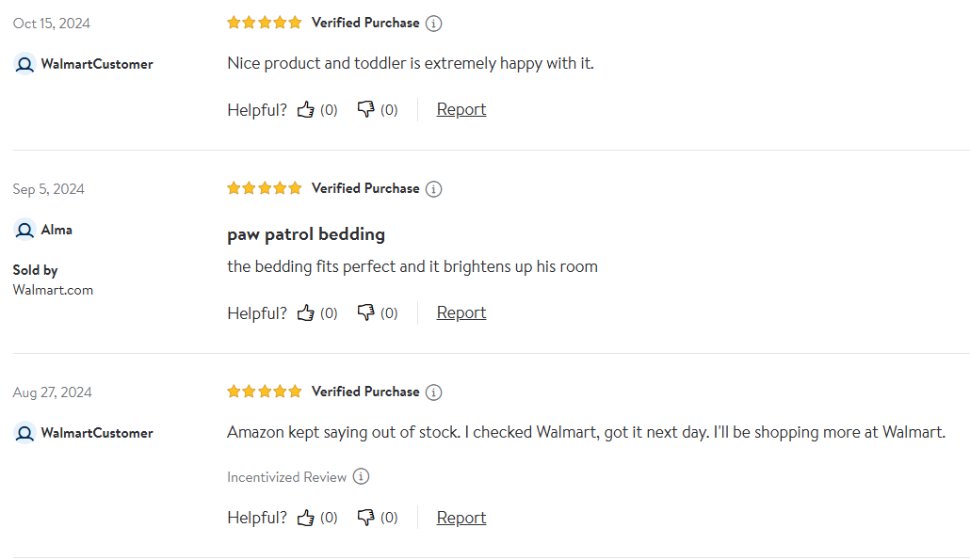Report the Oct 15 toddler review

[x=461, y=109]
